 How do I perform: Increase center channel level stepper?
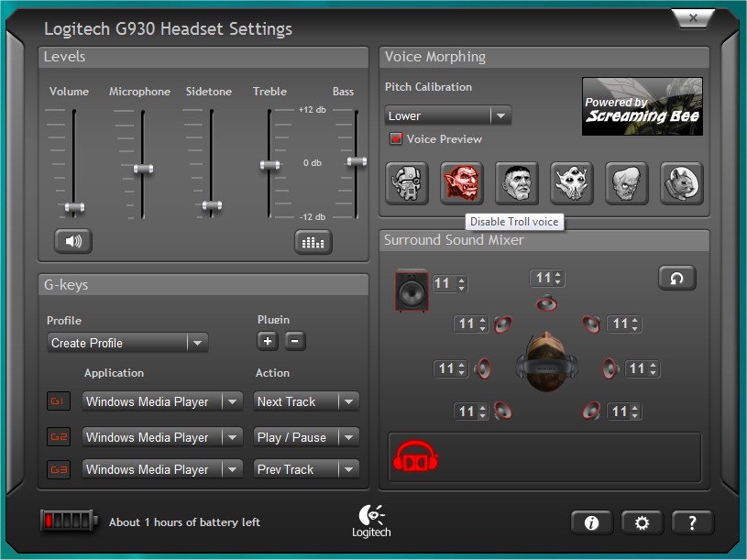[x=558, y=275]
